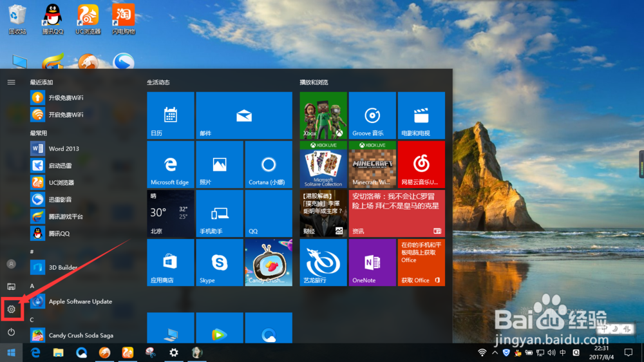This screenshot has height=362, width=644.
Task: Open the Action Center notification icon
Action: (x=629, y=352)
